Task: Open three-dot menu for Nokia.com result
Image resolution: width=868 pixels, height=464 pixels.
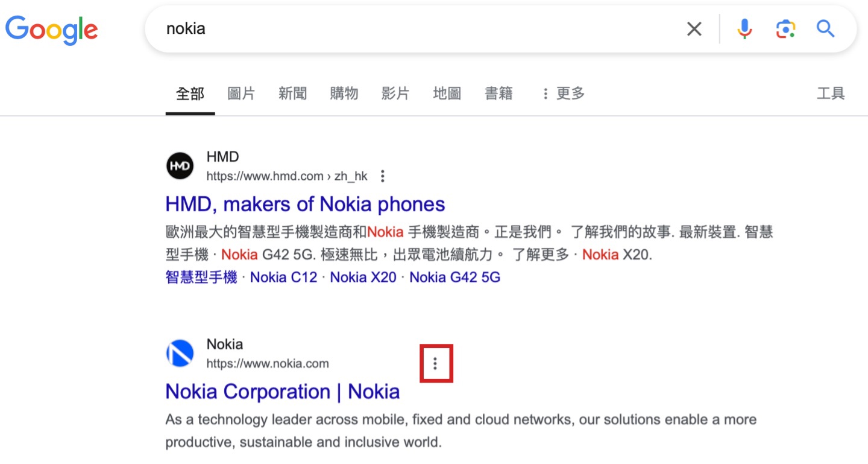Action: (x=435, y=363)
